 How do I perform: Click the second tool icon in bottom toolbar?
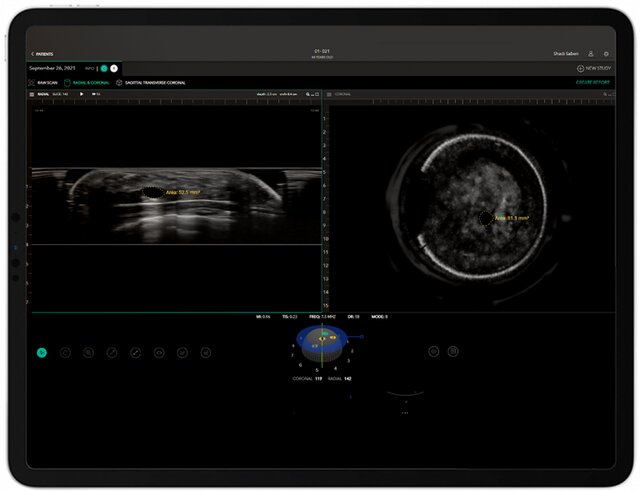coord(65,352)
